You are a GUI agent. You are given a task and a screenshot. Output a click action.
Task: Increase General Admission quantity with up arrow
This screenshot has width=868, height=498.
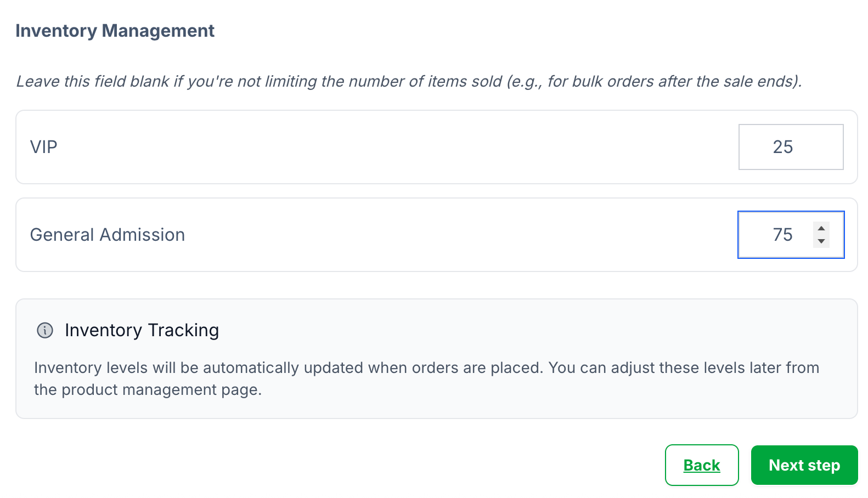[821, 229]
